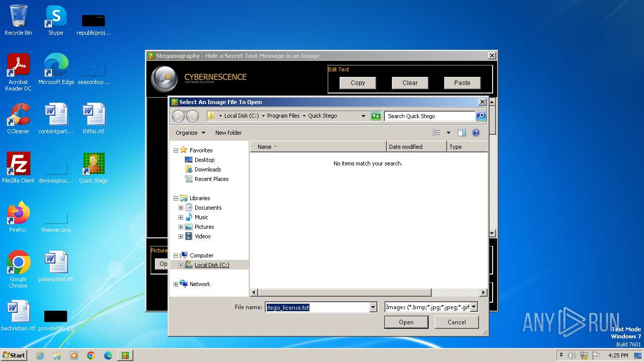Click the Forward navigation arrow in dialog
The image size is (644, 362).
tap(192, 116)
